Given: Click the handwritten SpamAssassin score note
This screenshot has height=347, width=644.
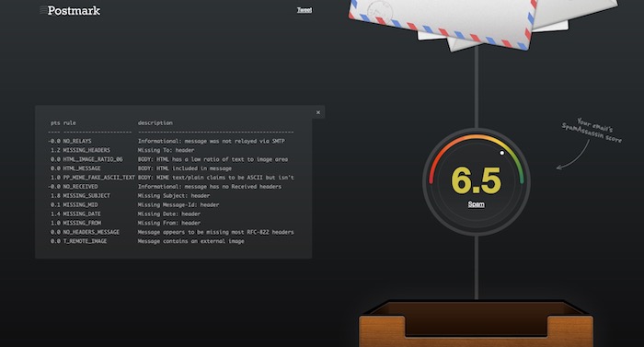Looking at the screenshot, I should 592,131.
